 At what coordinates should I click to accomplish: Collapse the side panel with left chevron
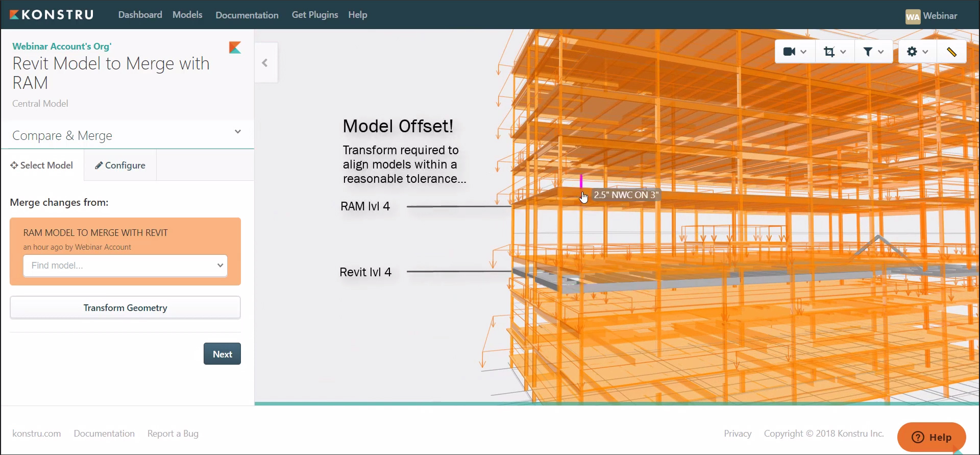(265, 63)
